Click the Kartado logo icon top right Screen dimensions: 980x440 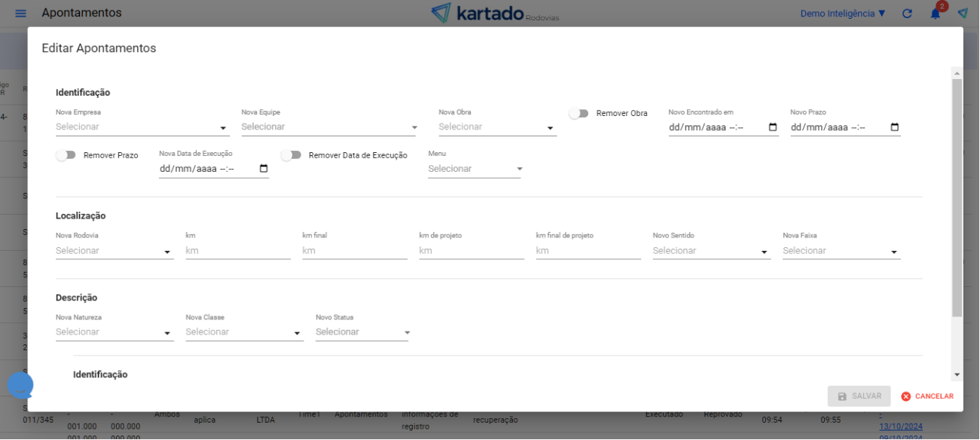(x=963, y=14)
